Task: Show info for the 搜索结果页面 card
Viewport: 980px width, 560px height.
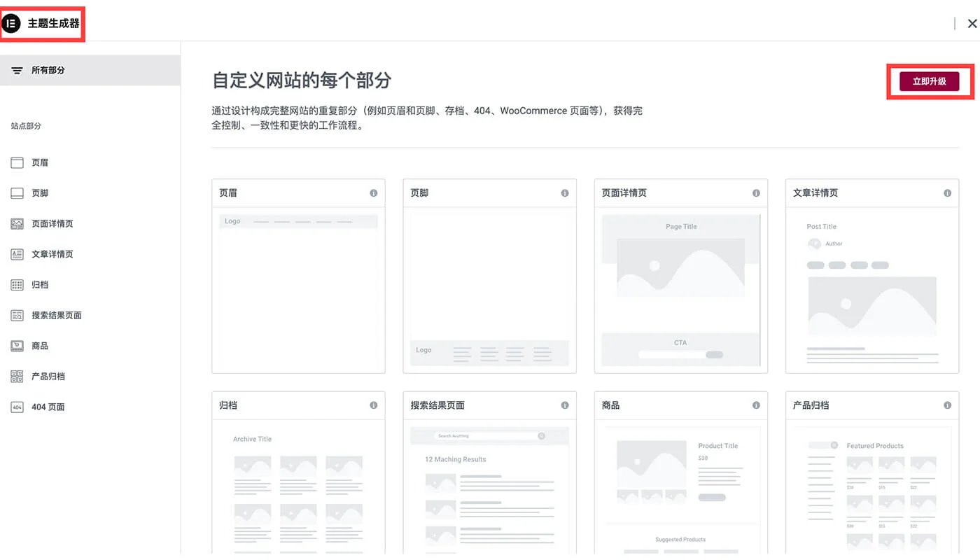Action: tap(564, 405)
